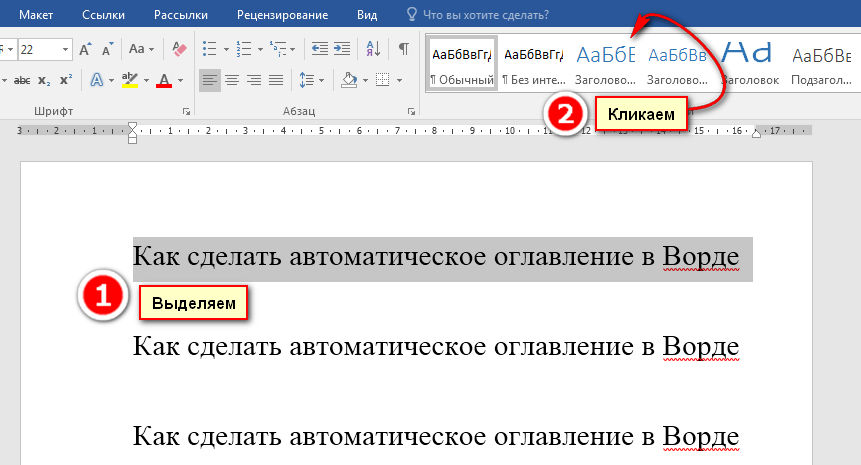Apply the Обычный style

462,62
